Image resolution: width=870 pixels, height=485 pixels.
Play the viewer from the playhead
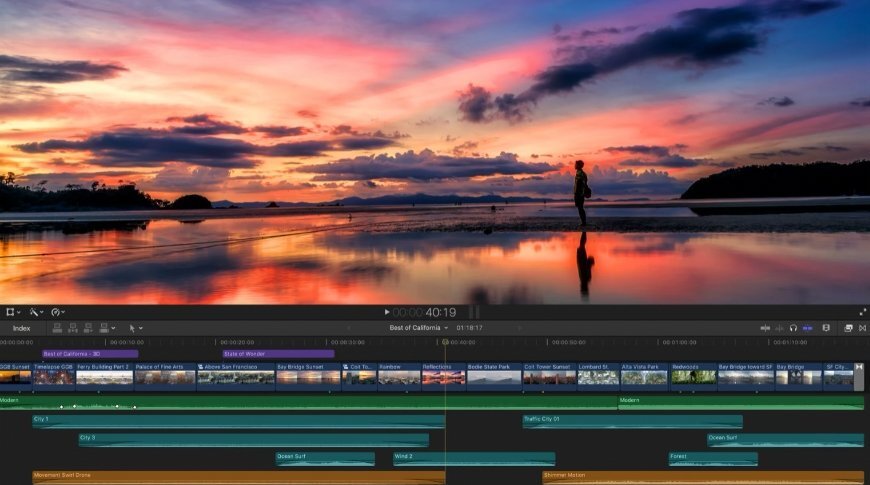387,312
